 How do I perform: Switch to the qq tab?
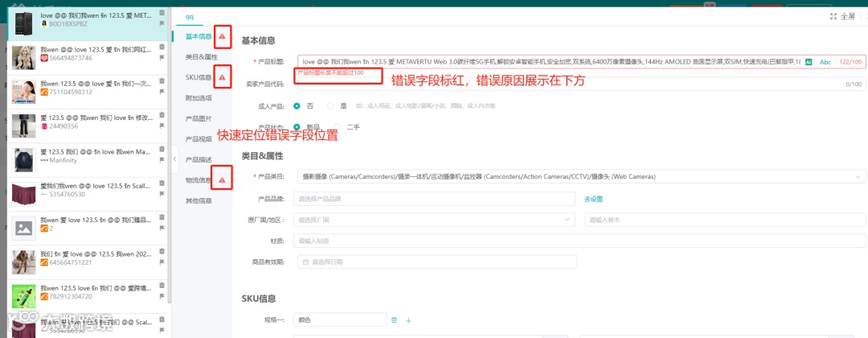[x=190, y=17]
